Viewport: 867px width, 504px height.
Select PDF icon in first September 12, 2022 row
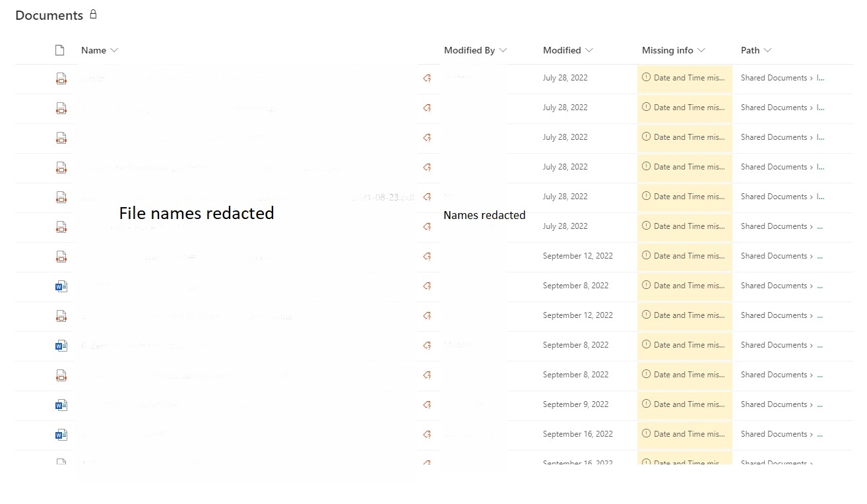coord(61,257)
